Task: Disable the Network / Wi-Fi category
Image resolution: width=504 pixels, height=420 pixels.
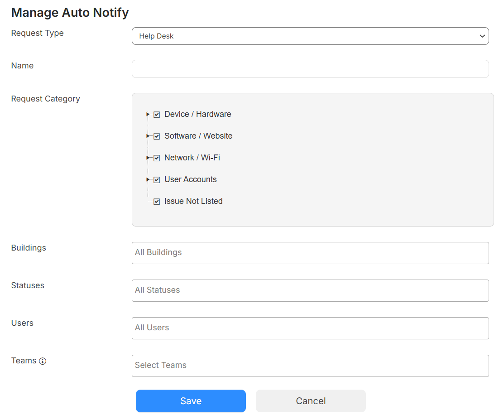Action: coord(156,158)
